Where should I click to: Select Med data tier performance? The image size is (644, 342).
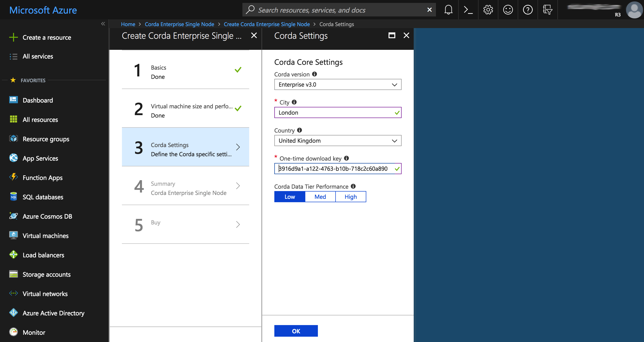[x=320, y=197]
